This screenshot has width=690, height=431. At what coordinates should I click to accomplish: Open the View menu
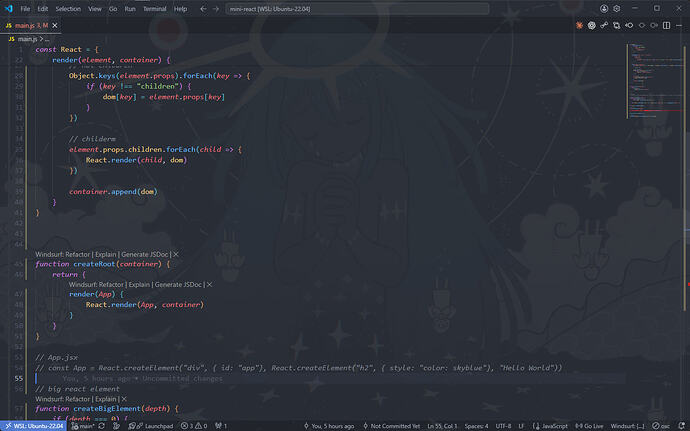(x=95, y=9)
